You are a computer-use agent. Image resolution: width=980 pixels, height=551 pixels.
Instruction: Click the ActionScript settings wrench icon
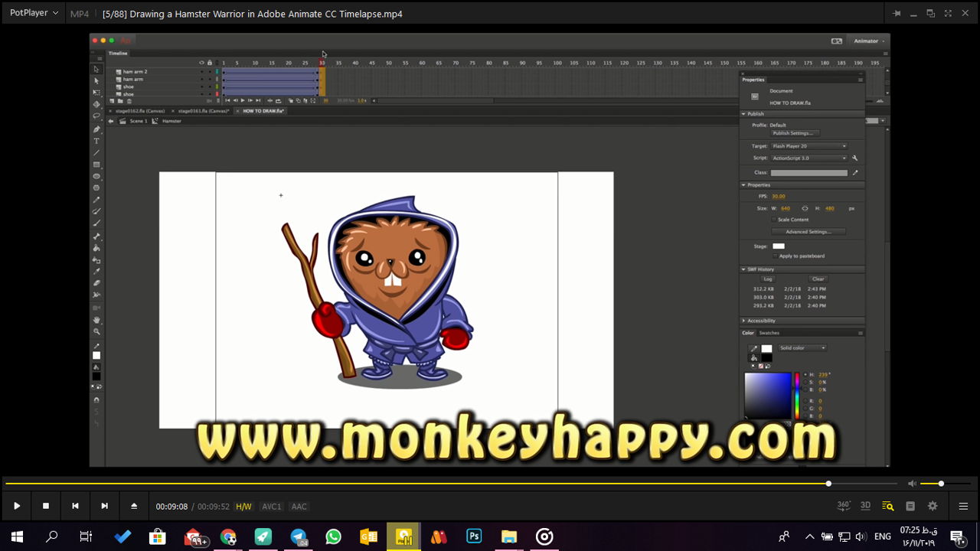pyautogui.click(x=855, y=158)
